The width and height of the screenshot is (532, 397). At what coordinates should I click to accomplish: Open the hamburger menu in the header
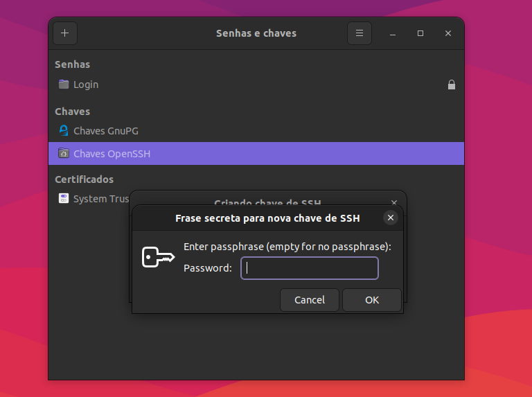pyautogui.click(x=360, y=33)
